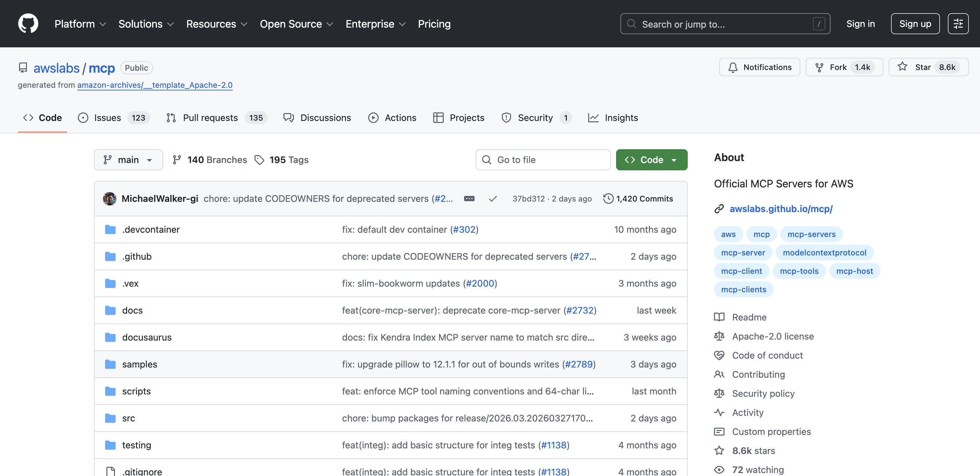Open the main branch selector dropdown
The image size is (980, 476).
tap(128, 159)
